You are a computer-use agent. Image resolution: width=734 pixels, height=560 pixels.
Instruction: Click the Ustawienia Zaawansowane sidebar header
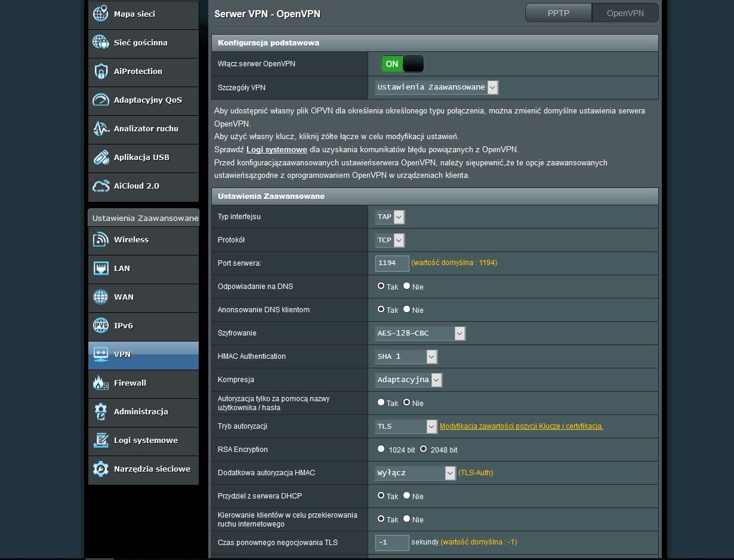[x=144, y=218]
